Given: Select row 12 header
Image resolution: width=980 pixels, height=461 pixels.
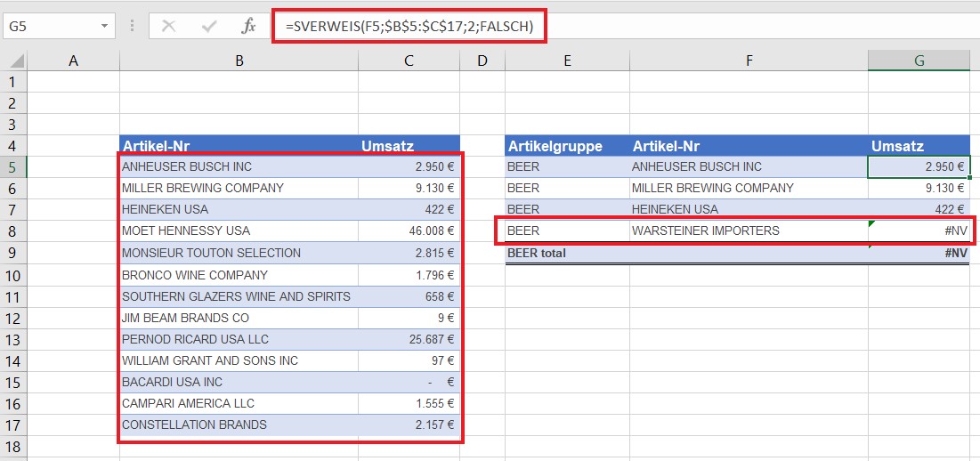Looking at the screenshot, I should click(13, 318).
